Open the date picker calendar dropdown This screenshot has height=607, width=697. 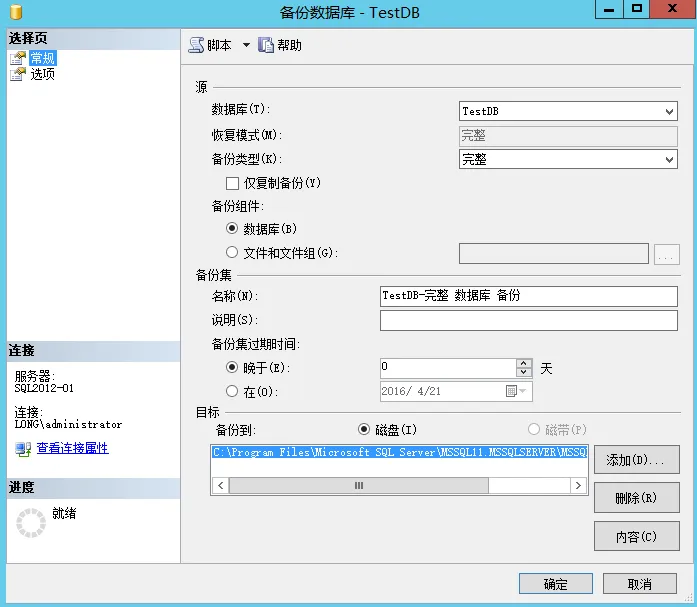(x=516, y=391)
